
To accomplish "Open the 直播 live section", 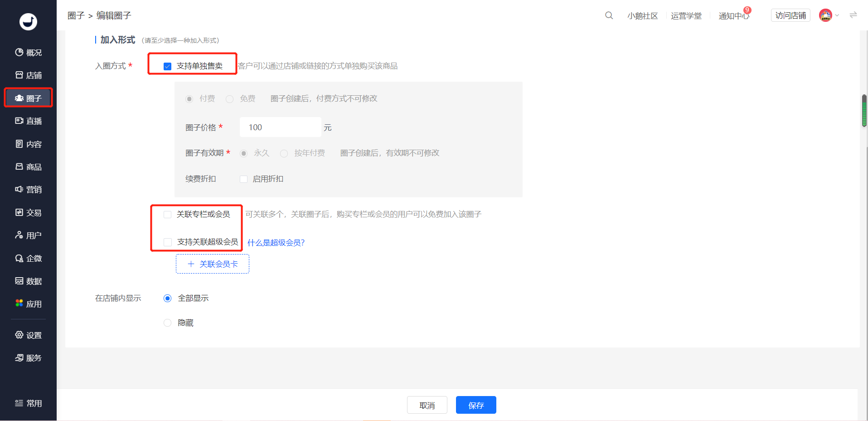I will (28, 121).
